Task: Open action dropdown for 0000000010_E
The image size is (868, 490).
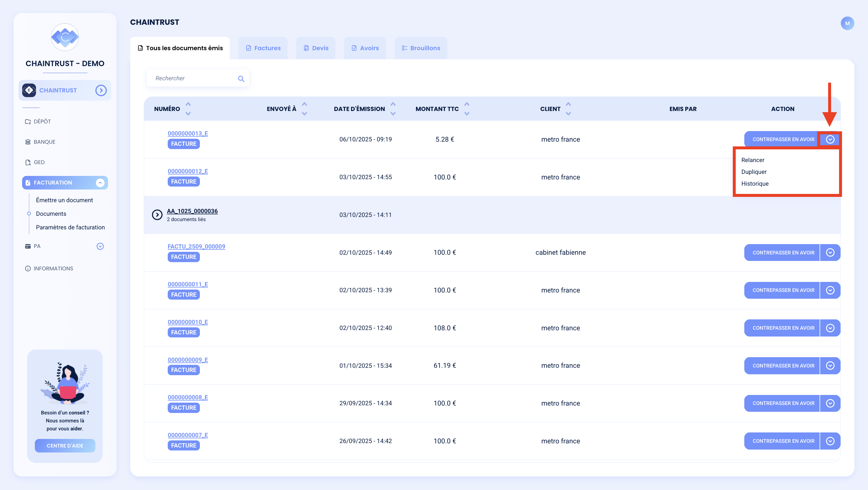Action: click(x=830, y=328)
